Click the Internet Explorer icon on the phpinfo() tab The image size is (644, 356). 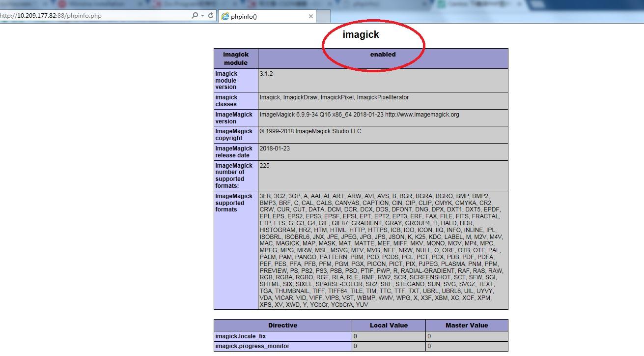coord(225,16)
